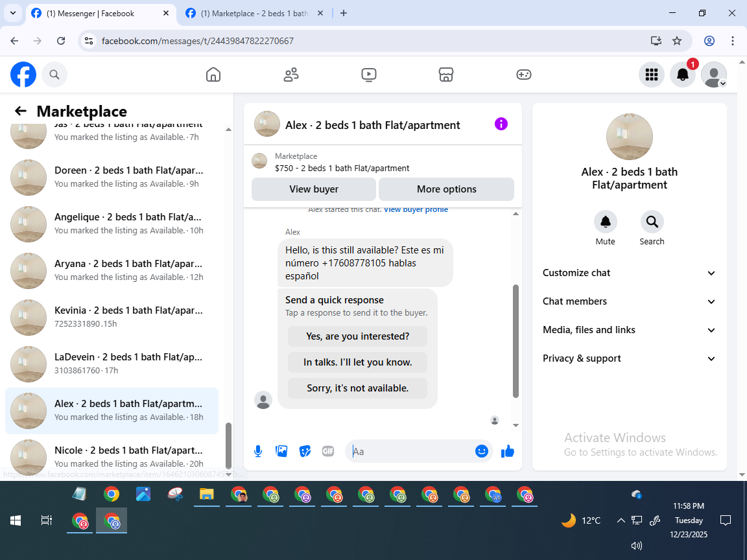
Task: Open conversation information purple icon
Action: (501, 124)
